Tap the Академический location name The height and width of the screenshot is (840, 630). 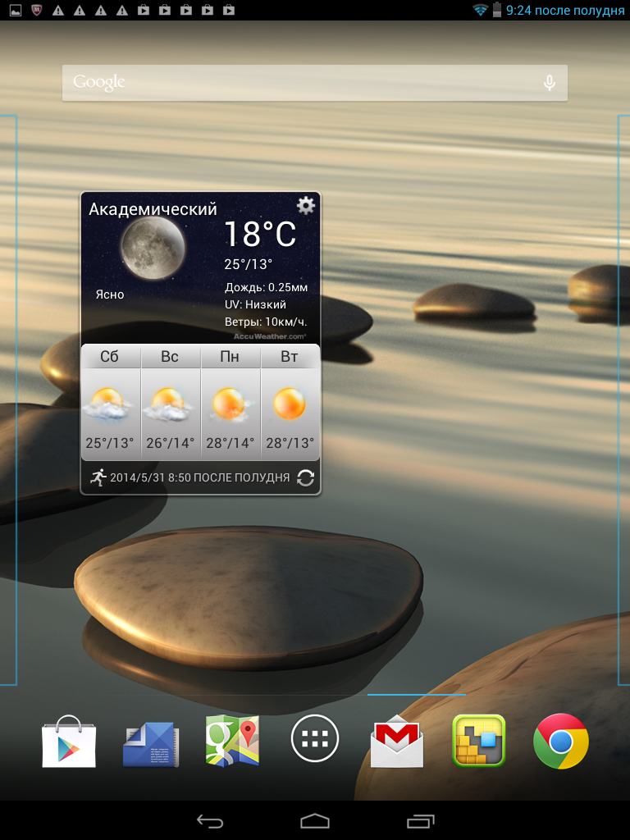click(153, 209)
